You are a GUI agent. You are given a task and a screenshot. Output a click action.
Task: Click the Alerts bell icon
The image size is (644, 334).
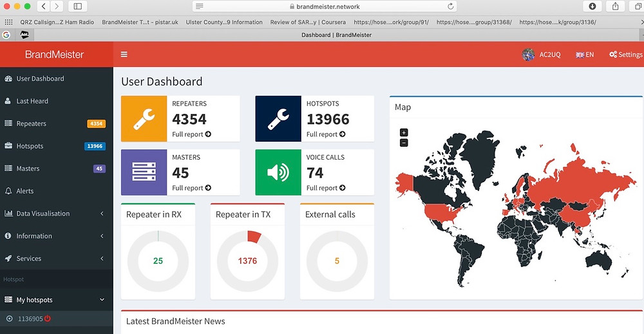8,190
